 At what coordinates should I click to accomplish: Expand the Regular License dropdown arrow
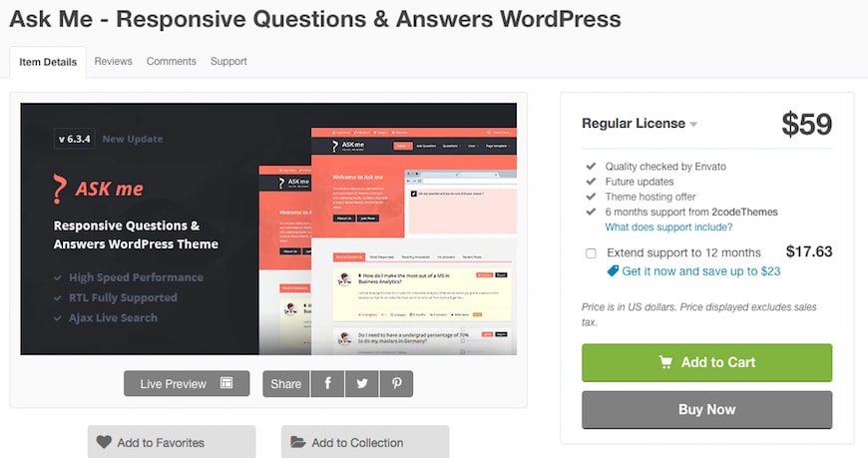[693, 125]
